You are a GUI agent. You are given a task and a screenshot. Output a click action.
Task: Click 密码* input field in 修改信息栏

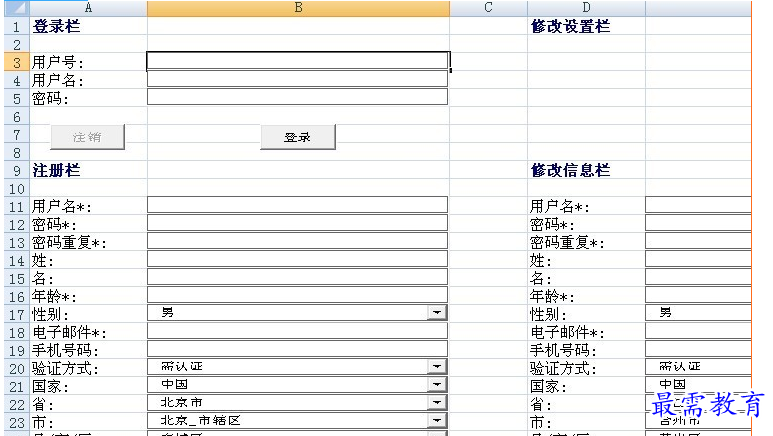698,223
